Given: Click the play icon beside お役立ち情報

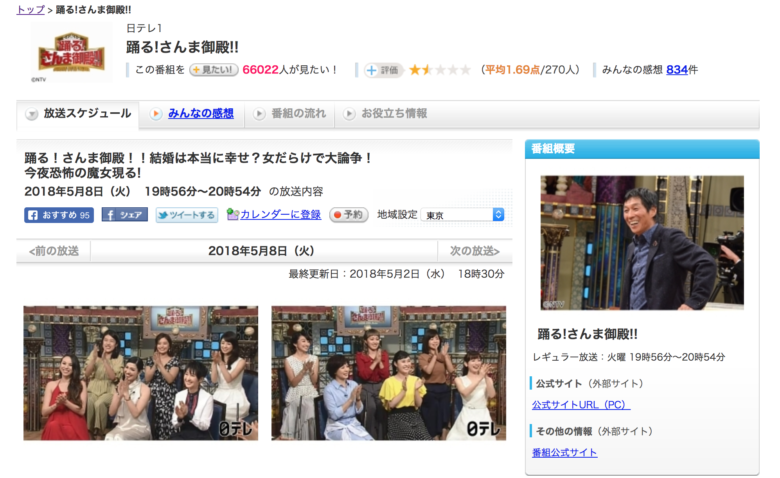Looking at the screenshot, I should click(x=349, y=114).
